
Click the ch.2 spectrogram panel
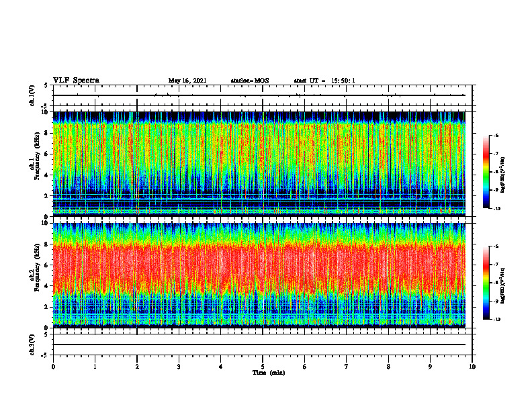259,275
